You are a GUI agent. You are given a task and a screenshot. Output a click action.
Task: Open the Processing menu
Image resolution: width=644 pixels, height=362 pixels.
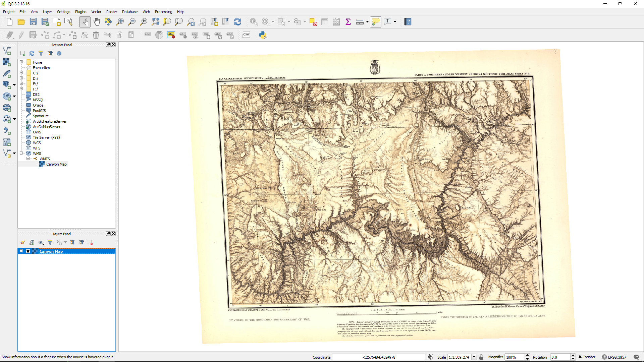pos(163,12)
